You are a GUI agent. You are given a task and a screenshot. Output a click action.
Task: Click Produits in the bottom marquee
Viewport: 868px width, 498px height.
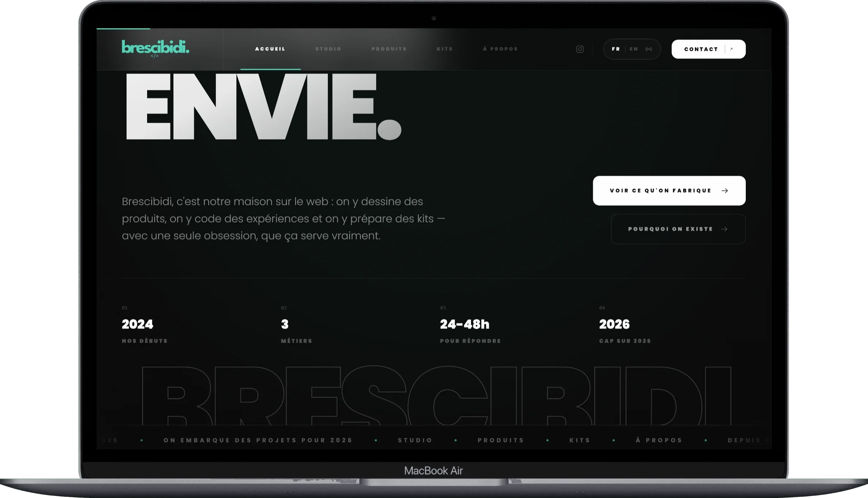pos(501,440)
